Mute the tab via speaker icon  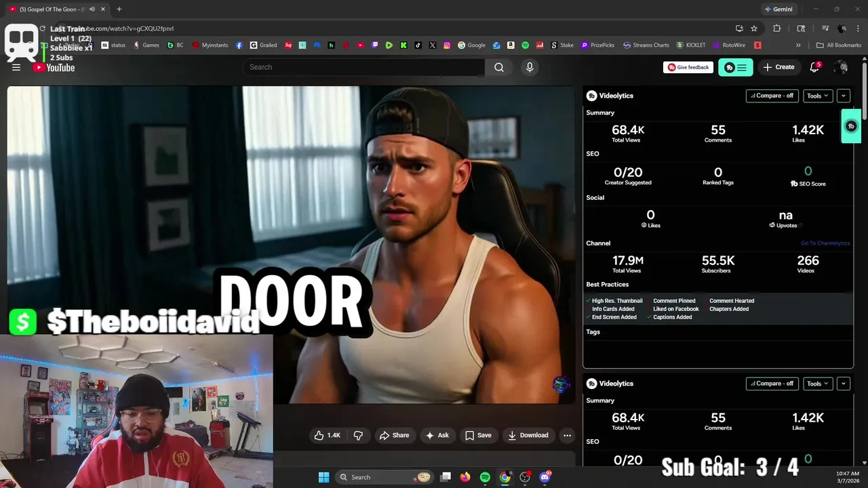click(92, 9)
